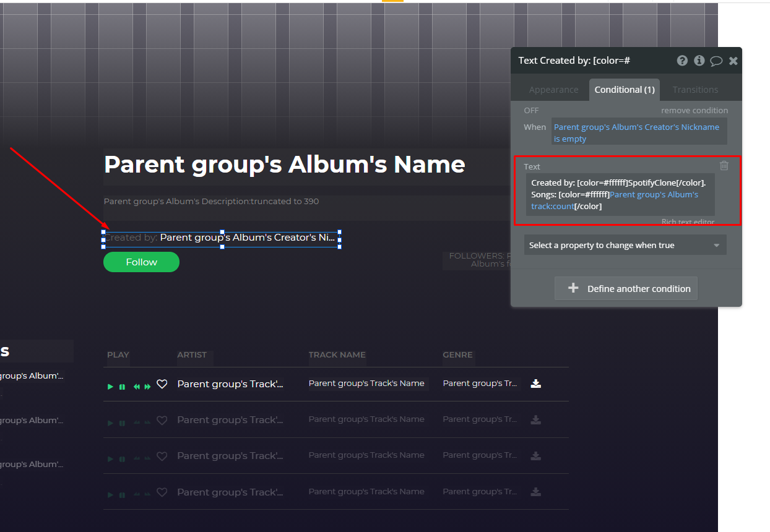This screenshot has height=532, width=770.
Task: Switch to the Transitions tab
Action: tap(695, 90)
